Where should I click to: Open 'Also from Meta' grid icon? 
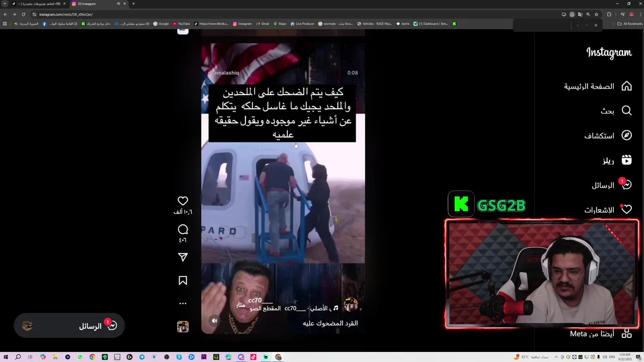626,333
